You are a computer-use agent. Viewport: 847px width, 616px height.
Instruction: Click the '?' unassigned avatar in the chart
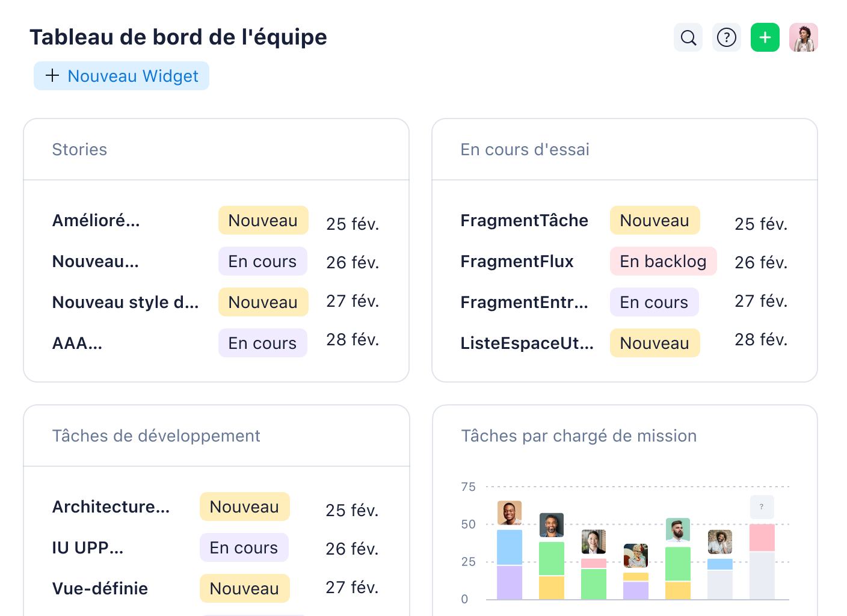[762, 507]
